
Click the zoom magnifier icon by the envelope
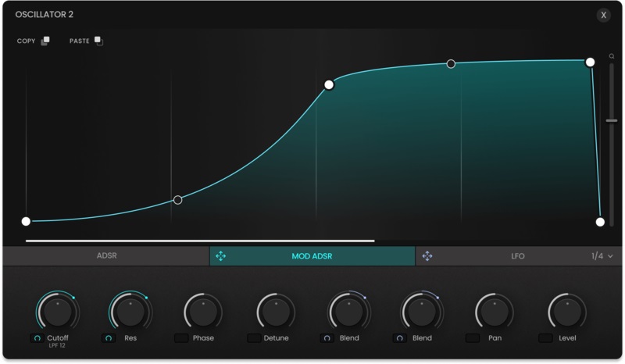tap(612, 56)
